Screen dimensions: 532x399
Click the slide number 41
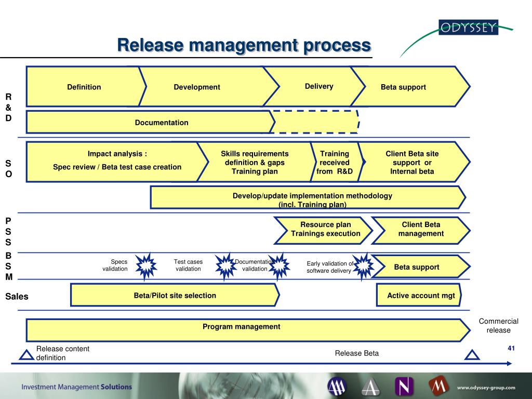511,348
